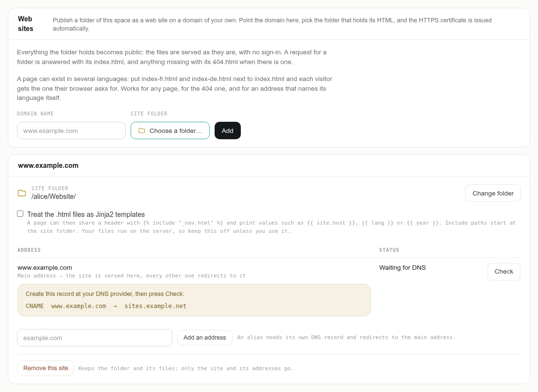Click the folder icon in Choose a folder
This screenshot has height=392, width=538.
pyautogui.click(x=142, y=131)
